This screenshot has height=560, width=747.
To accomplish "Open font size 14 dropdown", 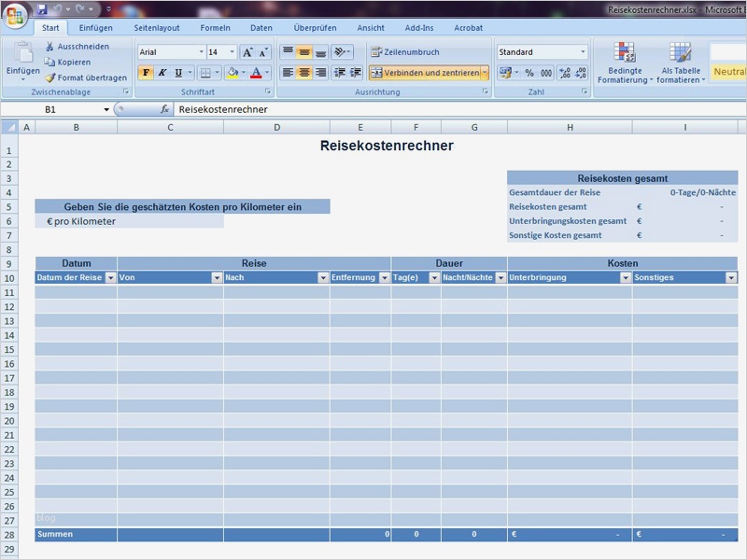I will click(x=232, y=52).
